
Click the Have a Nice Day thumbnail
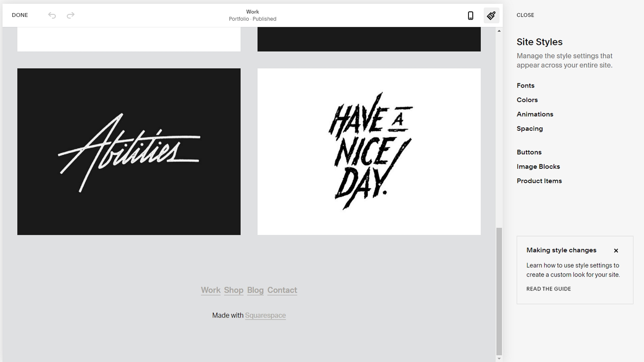369,151
